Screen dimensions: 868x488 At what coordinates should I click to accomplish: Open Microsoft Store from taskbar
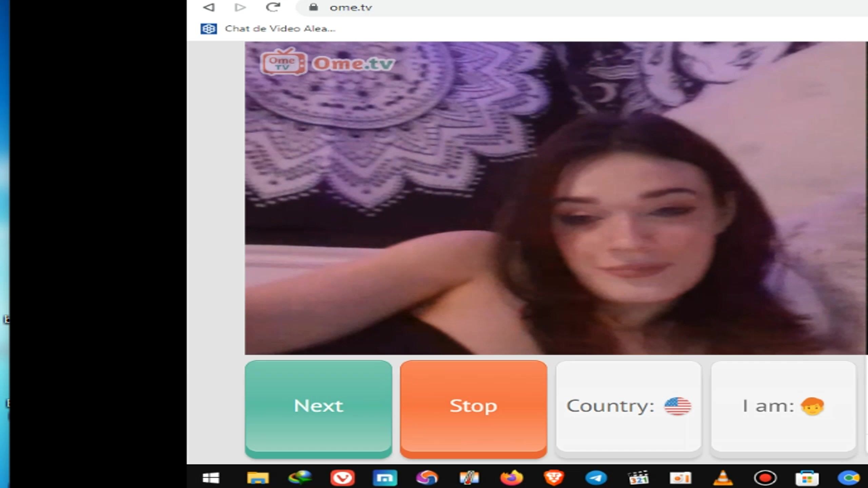pos(807,478)
